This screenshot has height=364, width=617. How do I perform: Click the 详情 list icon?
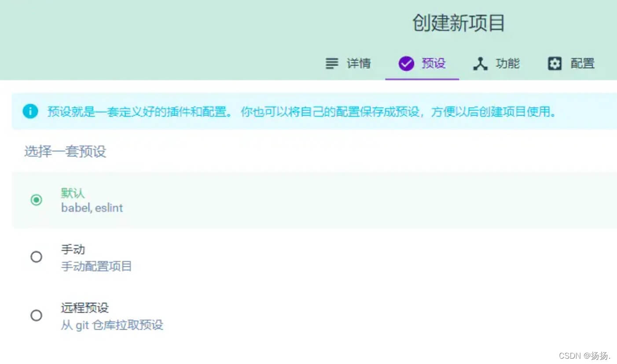(x=332, y=64)
